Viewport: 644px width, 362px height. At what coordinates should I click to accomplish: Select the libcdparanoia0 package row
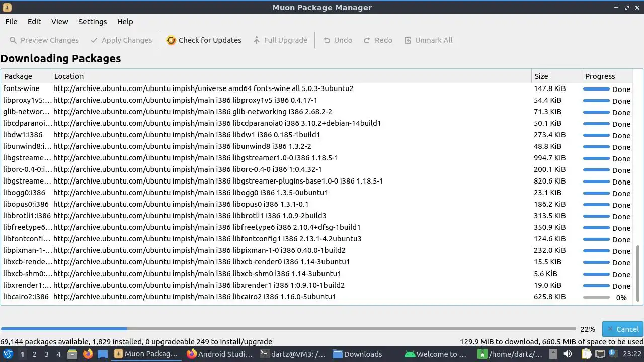click(317, 123)
